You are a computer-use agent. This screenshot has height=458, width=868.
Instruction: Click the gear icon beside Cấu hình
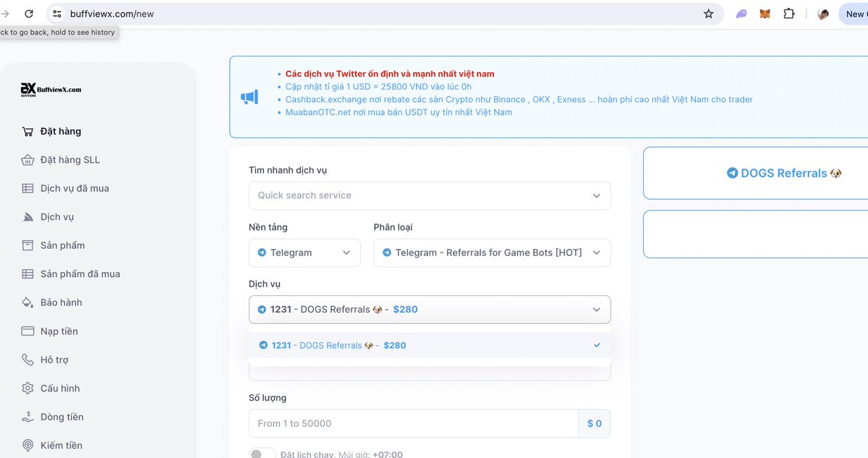tap(27, 389)
